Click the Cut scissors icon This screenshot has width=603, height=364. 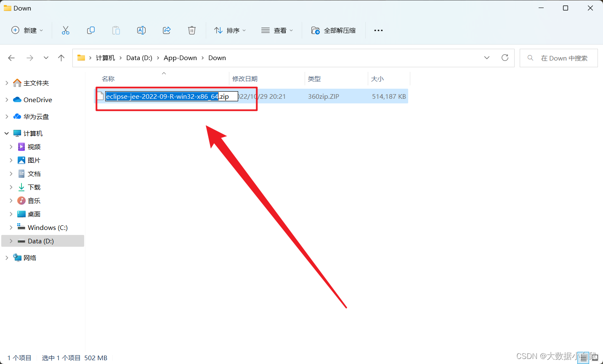(x=66, y=30)
